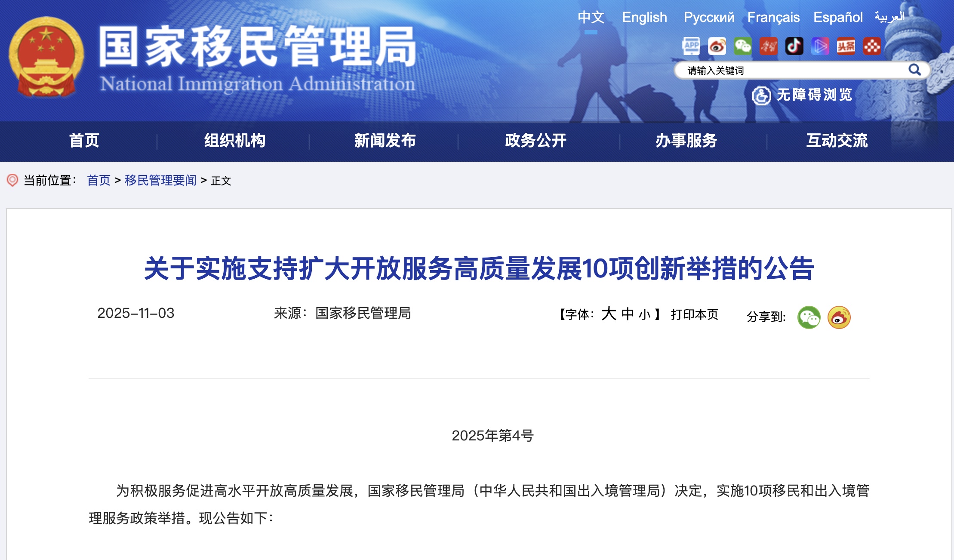Click the Douyin icon in the header

click(795, 46)
